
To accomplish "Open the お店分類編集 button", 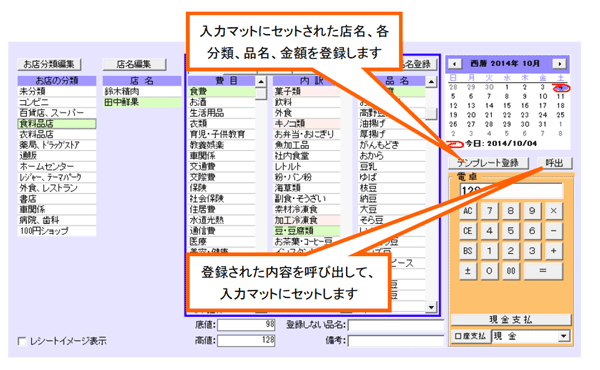I will point(49,64).
